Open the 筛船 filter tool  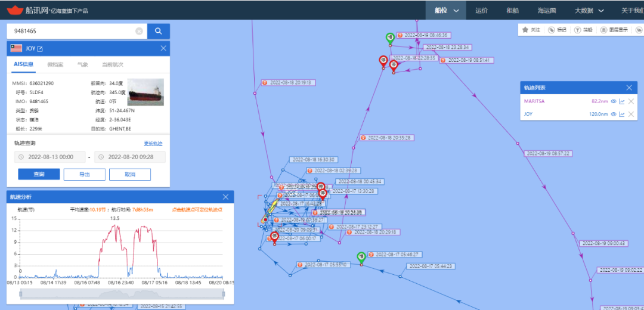(x=578, y=29)
